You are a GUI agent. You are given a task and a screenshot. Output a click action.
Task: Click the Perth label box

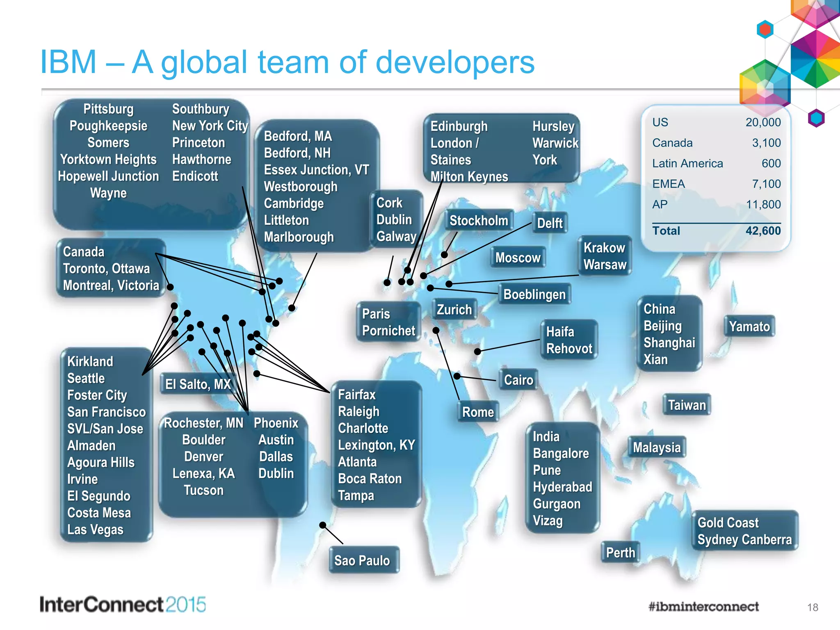click(x=620, y=552)
